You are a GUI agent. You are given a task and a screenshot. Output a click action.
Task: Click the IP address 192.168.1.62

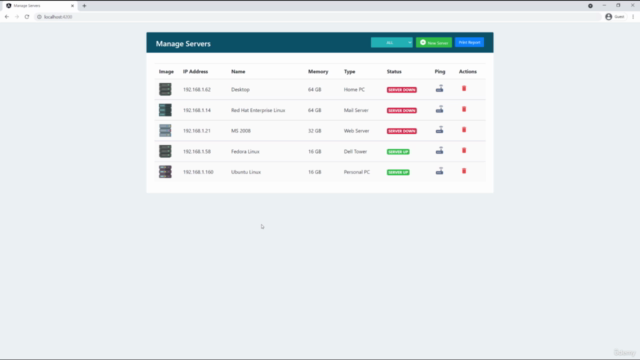click(197, 89)
